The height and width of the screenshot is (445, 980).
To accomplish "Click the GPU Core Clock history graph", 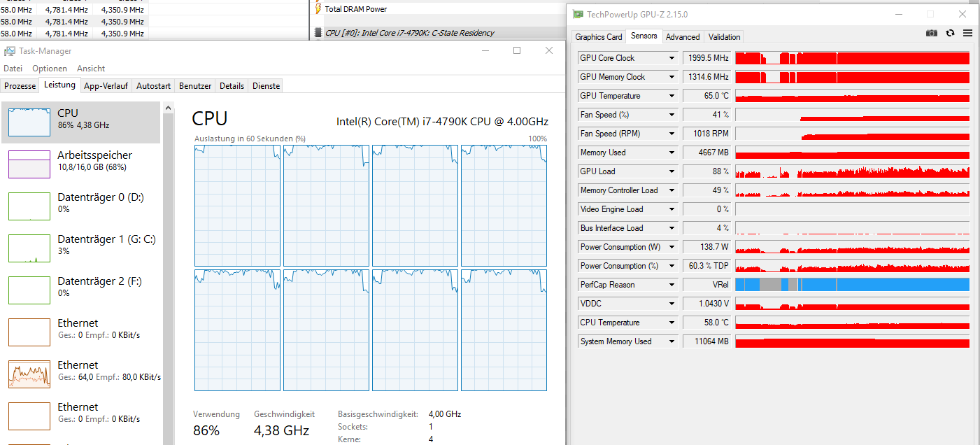I will pos(853,58).
